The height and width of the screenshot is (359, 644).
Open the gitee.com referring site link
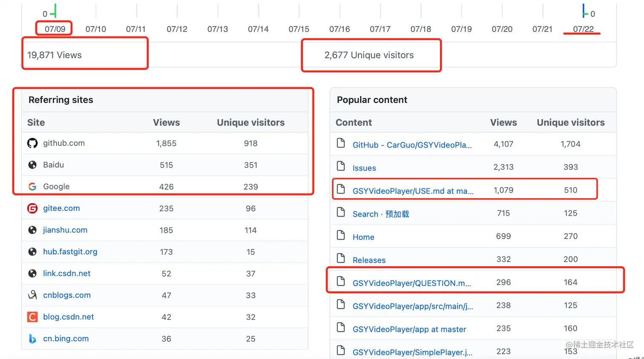coord(61,208)
